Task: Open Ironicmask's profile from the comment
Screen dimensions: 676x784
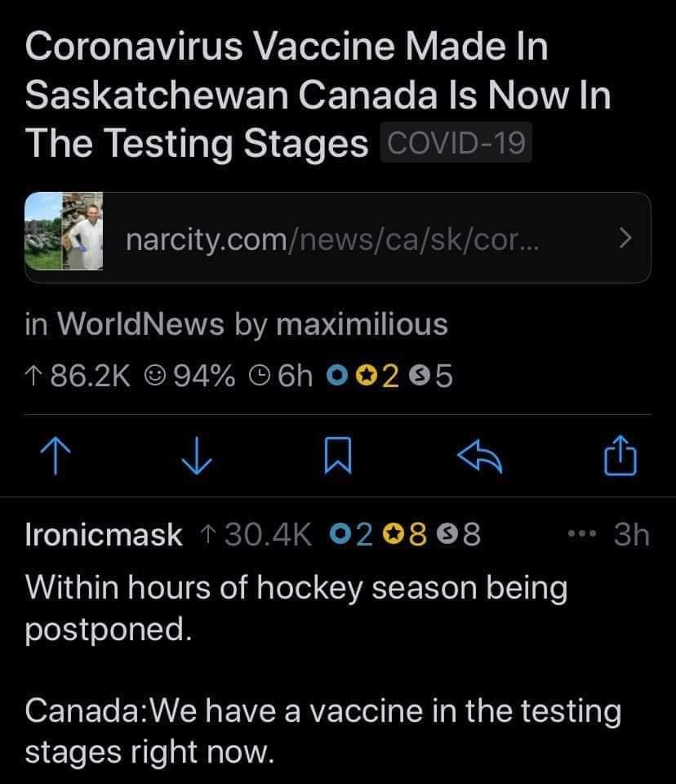Action: point(104,534)
